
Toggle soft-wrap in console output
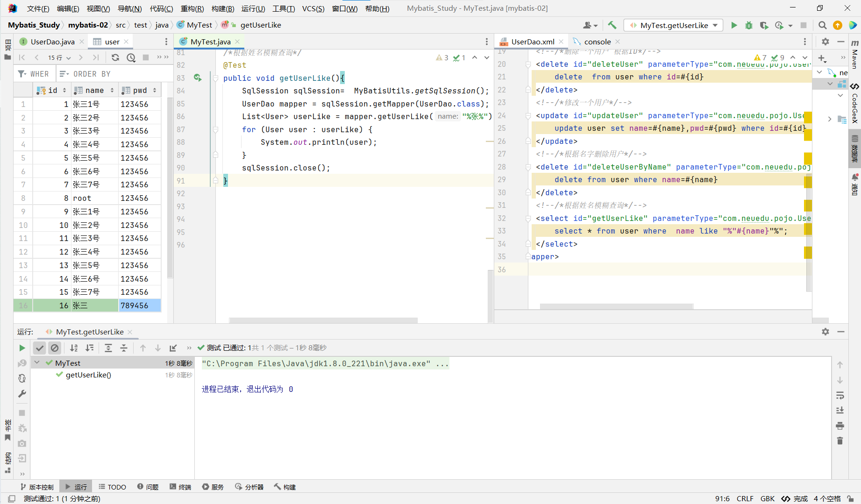(x=840, y=396)
